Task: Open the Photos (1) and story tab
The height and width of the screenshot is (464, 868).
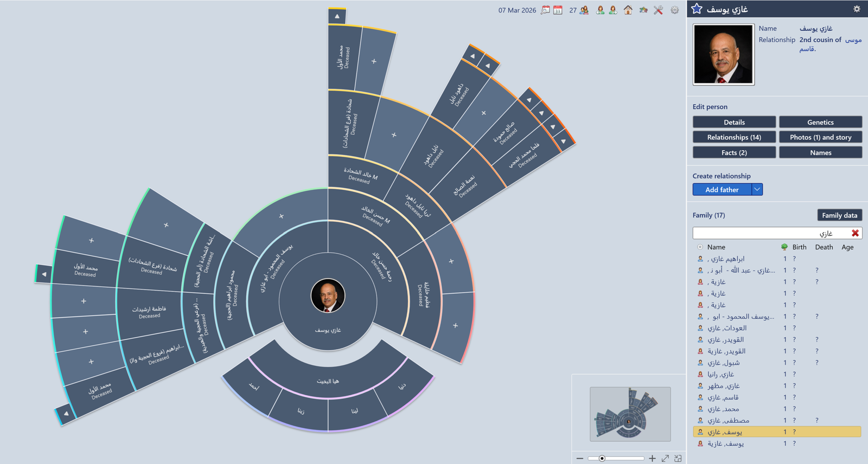Action: 820,138
